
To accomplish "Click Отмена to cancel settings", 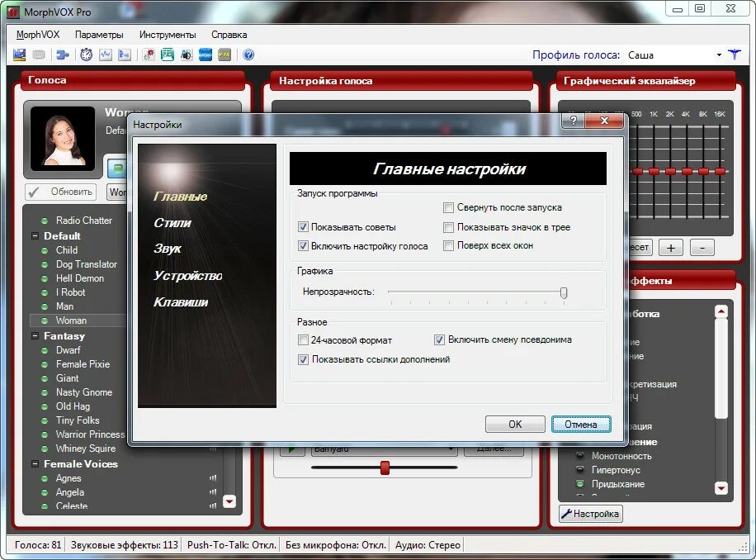I will [x=581, y=424].
